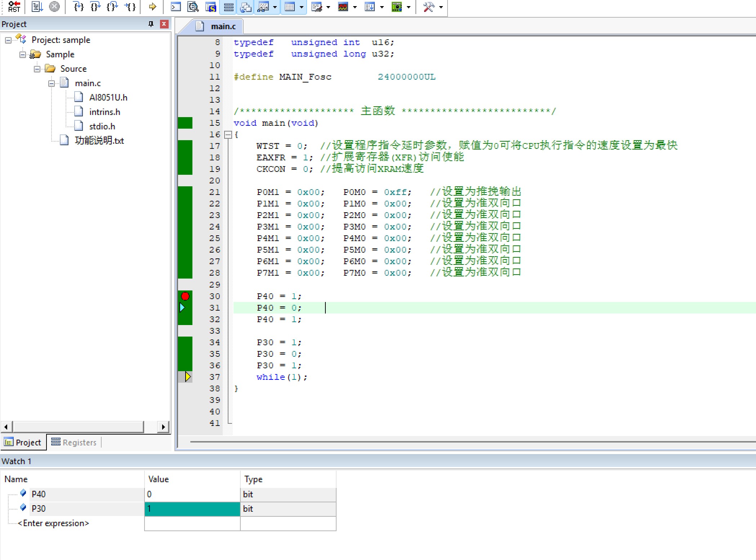Toggle the Call Stack window icon
This screenshot has height=560, width=756.
[x=246, y=7]
